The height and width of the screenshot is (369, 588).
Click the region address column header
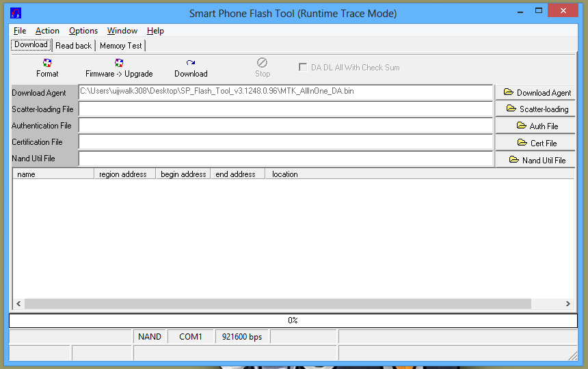click(125, 174)
